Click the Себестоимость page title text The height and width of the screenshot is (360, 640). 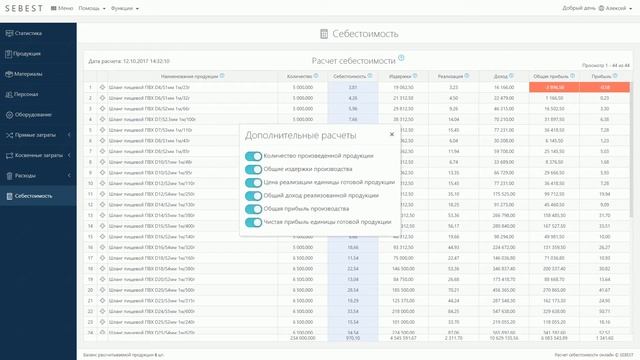[x=365, y=34]
